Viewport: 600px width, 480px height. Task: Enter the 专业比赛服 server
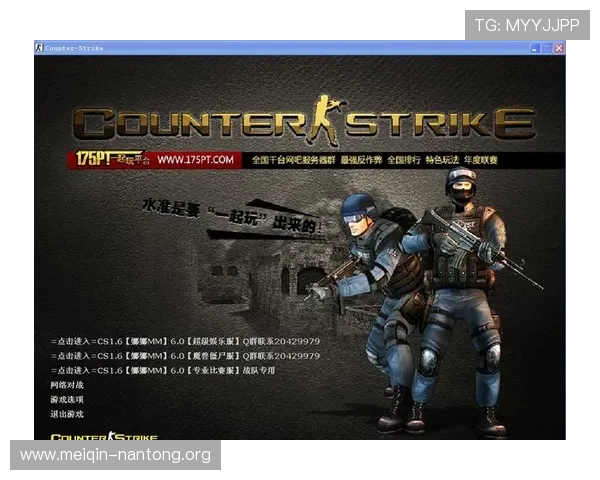point(162,370)
